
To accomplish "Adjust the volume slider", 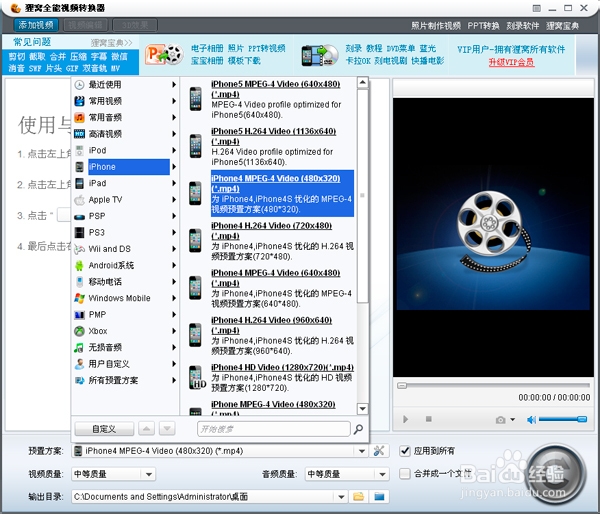I will coord(562,419).
